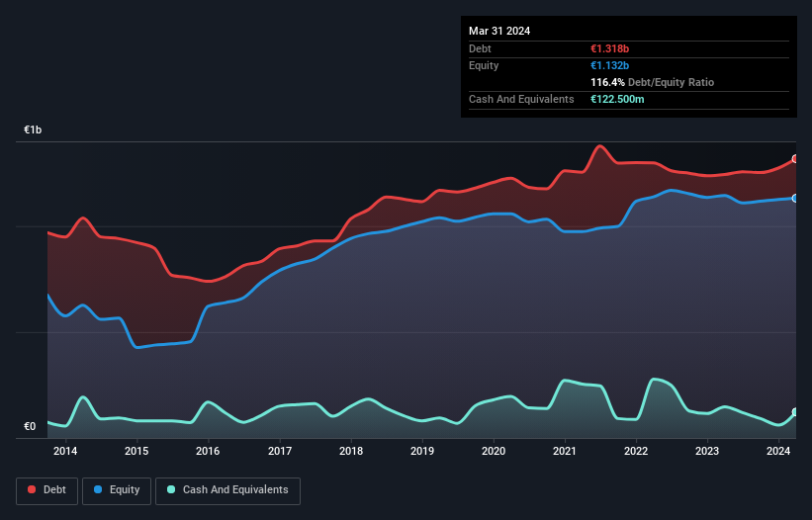Click the €1b y-axis label
The width and height of the screenshot is (812, 520).
33,130
